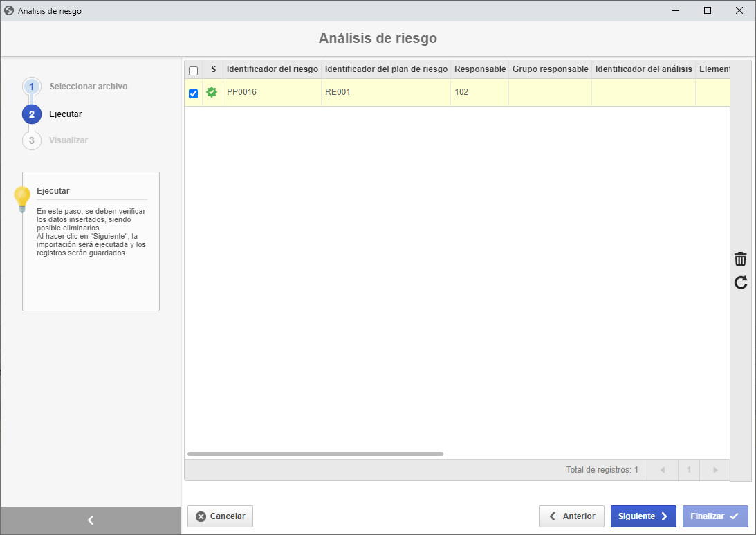Click the refresh arrow icon

coord(741,282)
